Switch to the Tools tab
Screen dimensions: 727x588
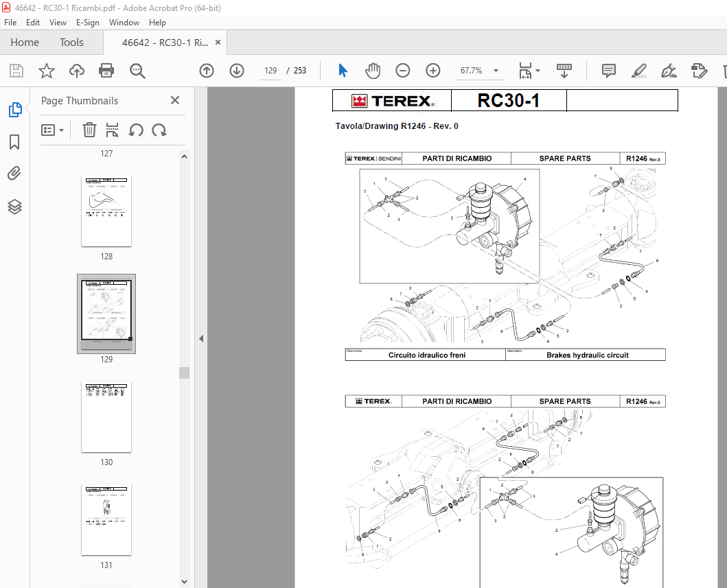pos(71,42)
